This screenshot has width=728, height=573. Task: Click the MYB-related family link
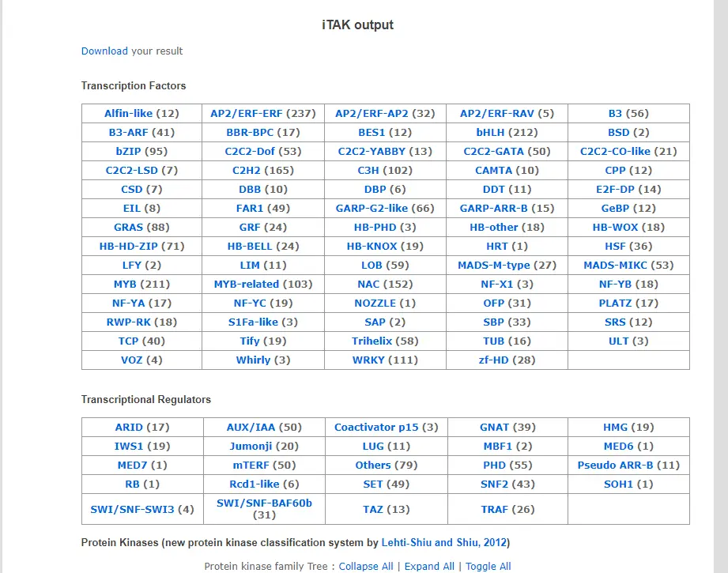point(247,284)
